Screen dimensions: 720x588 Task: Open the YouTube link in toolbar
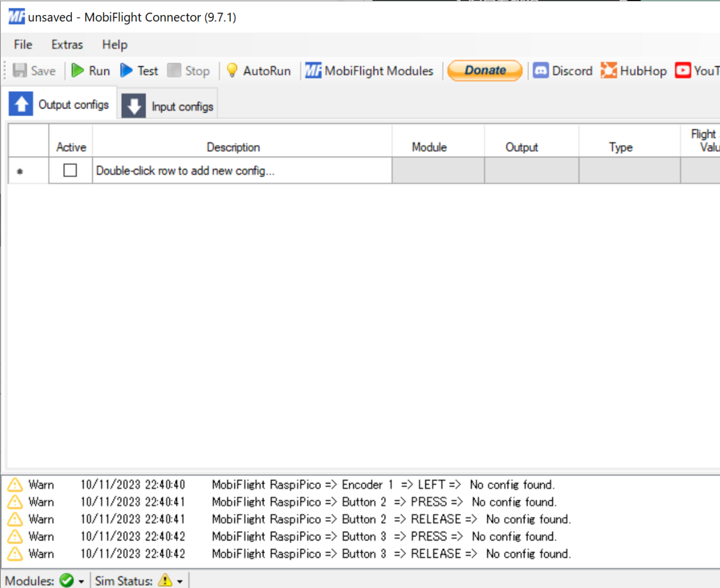(x=697, y=71)
